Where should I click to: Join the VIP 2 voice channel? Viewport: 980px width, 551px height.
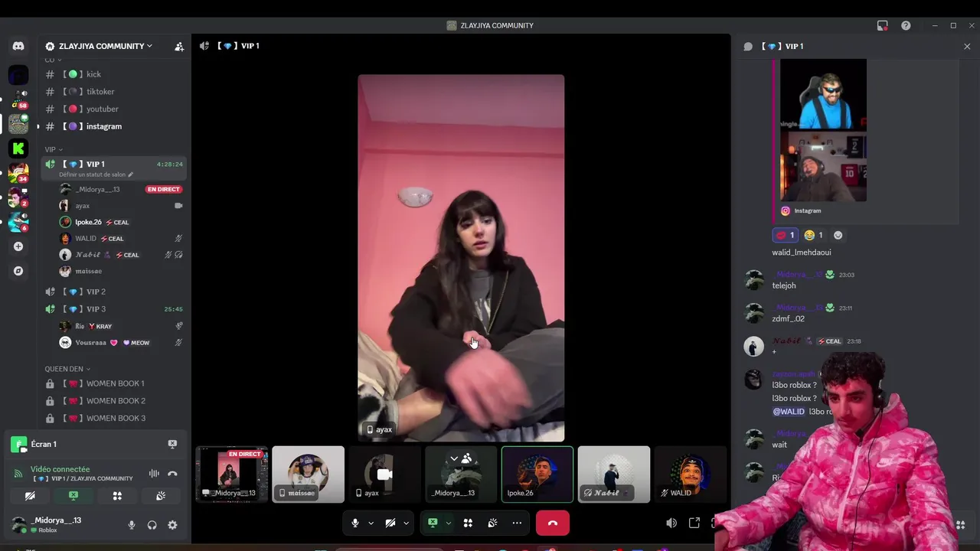coord(113,292)
